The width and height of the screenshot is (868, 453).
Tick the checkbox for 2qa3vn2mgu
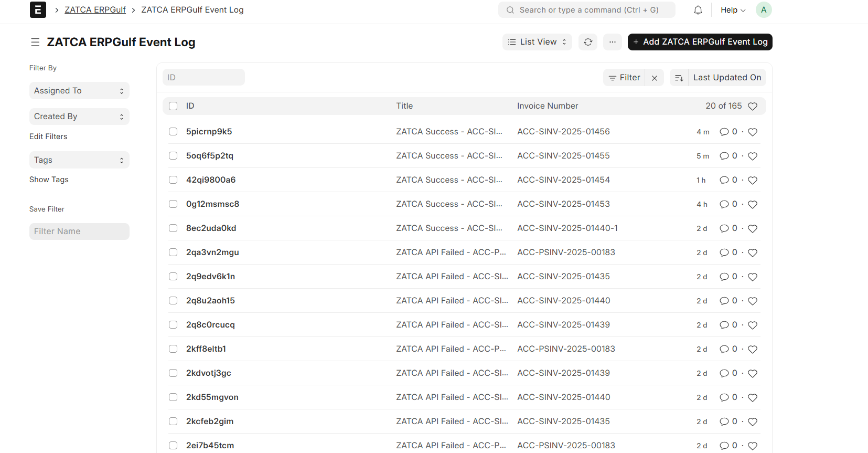173,252
